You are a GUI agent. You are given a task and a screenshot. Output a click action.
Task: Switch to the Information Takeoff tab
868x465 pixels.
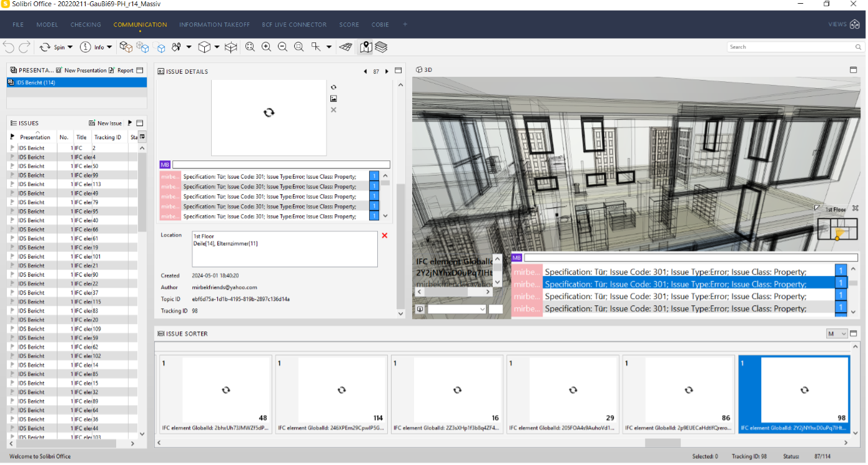[x=214, y=25]
